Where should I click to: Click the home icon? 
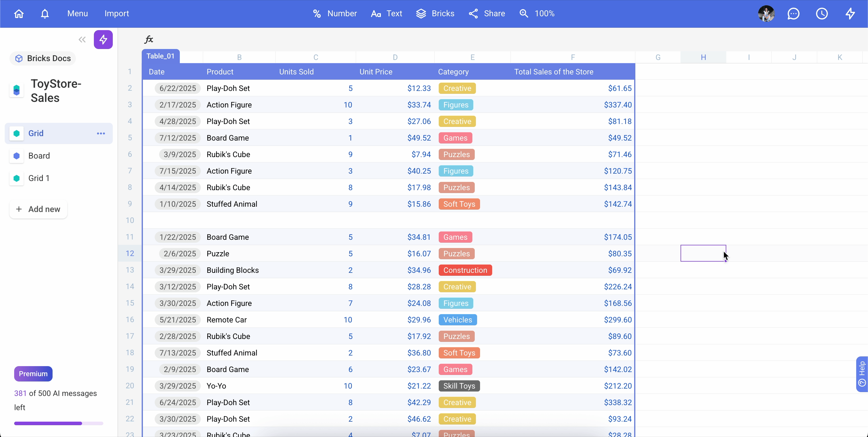pos(19,14)
